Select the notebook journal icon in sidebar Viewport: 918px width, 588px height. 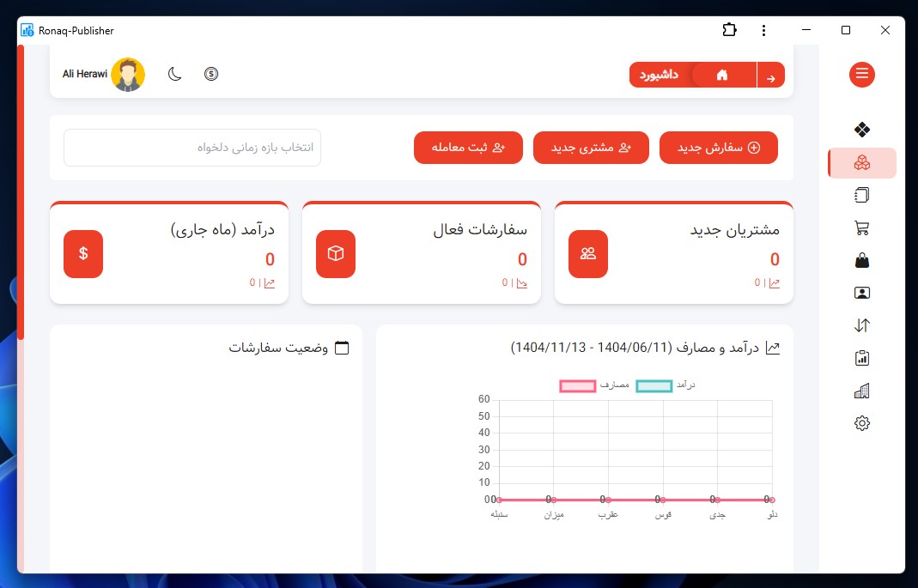tap(862, 195)
